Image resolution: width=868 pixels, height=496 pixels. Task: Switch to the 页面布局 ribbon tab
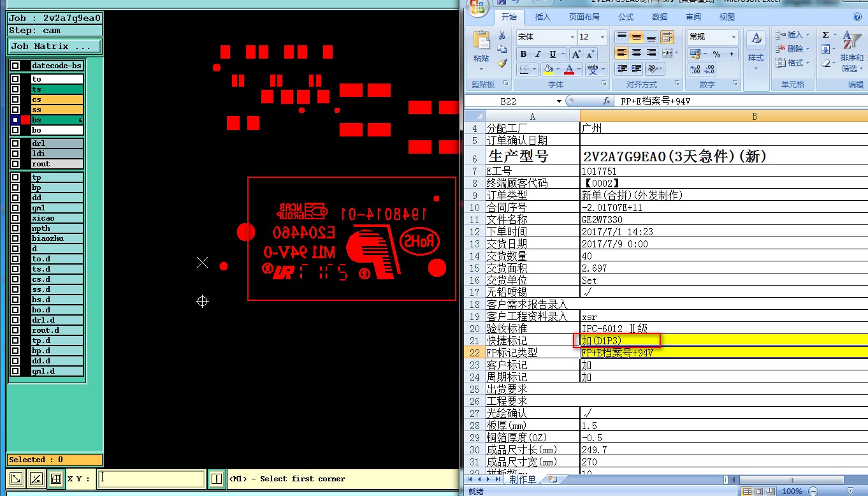coord(584,17)
